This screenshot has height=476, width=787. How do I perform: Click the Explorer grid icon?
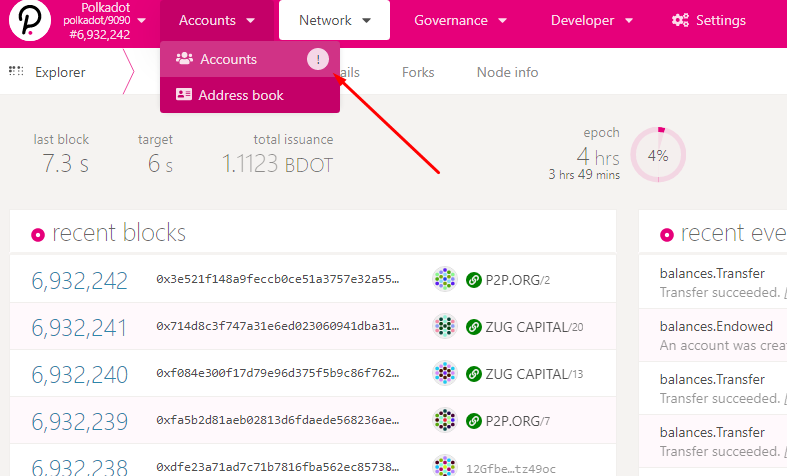[x=16, y=71]
